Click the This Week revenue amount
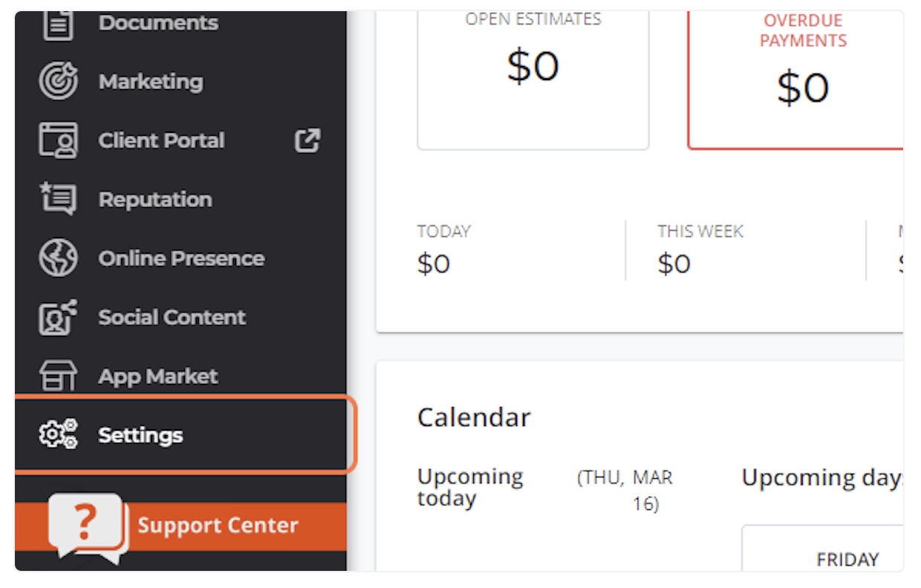Image resolution: width=921 pixels, height=588 pixels. (x=674, y=264)
